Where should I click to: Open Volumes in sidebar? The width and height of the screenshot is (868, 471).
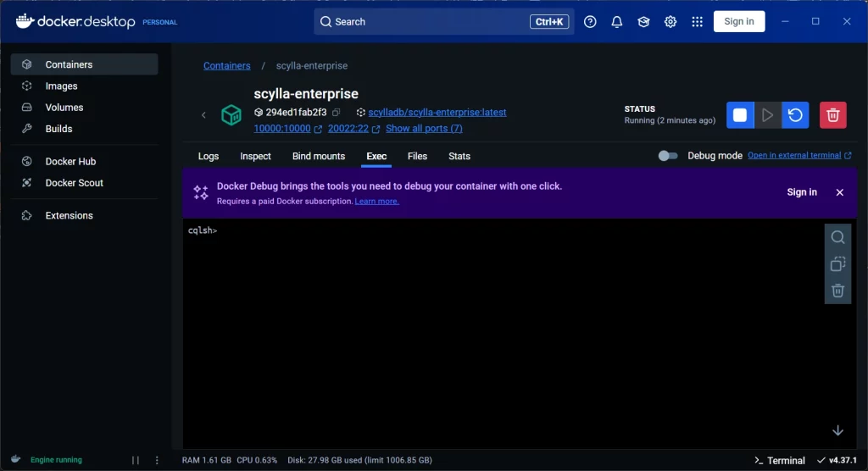[84, 108]
